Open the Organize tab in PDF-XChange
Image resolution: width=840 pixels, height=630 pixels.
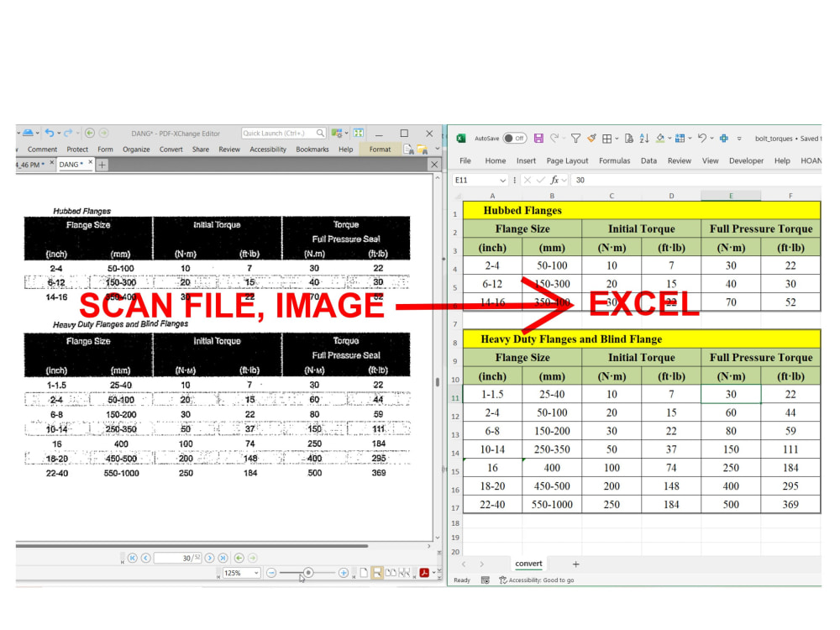tap(136, 150)
